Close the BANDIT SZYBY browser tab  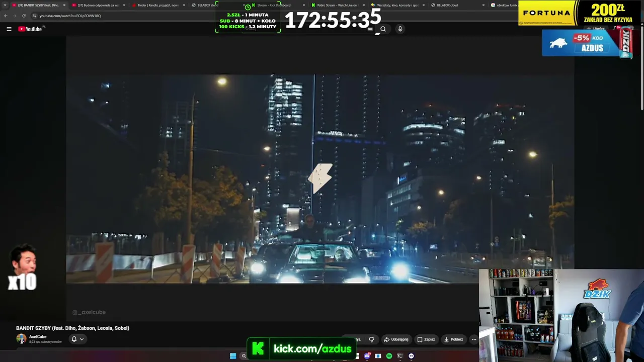(64, 5)
